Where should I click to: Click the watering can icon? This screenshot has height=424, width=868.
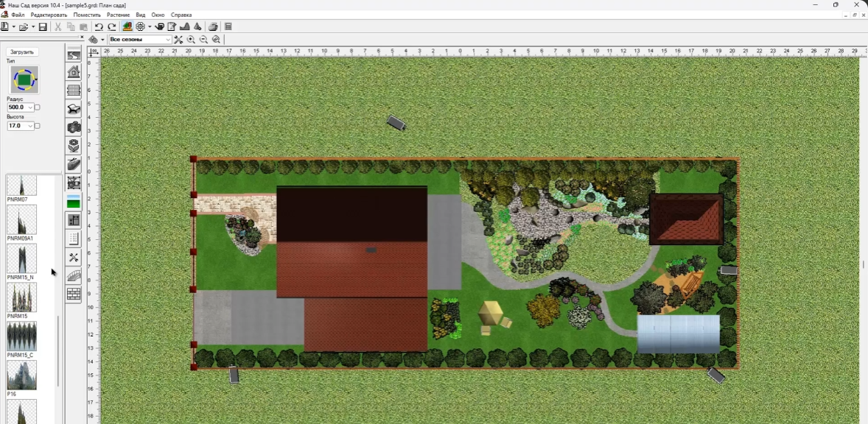click(x=160, y=26)
